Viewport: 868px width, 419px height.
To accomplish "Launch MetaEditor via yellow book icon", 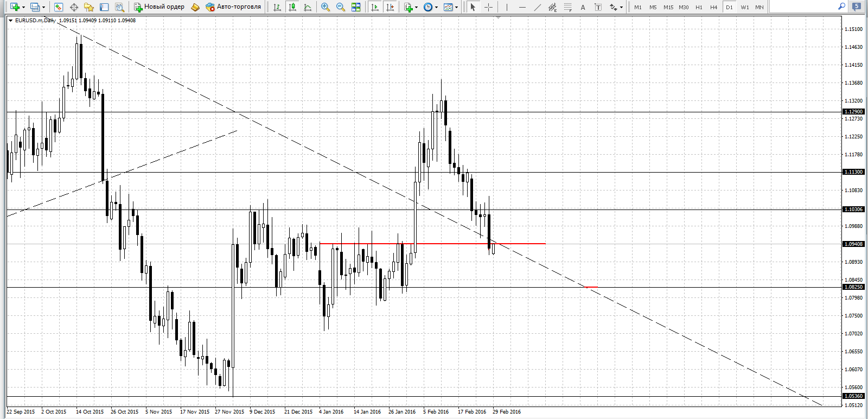I will click(195, 7).
